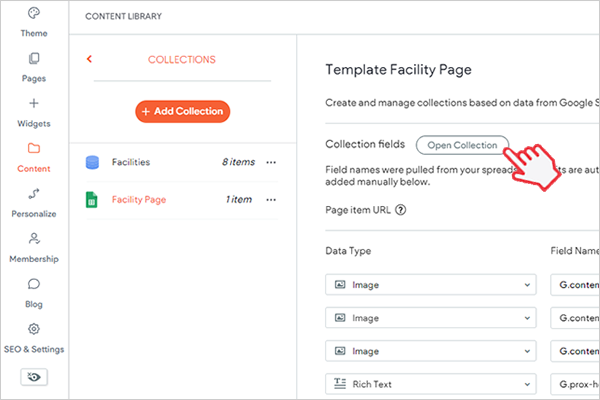Open the Membership person icon

(34, 239)
